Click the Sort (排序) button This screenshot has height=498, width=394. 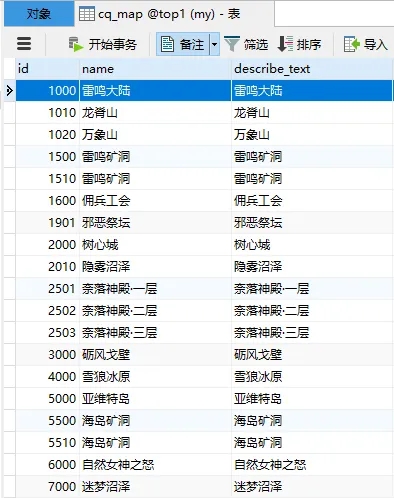coord(299,44)
